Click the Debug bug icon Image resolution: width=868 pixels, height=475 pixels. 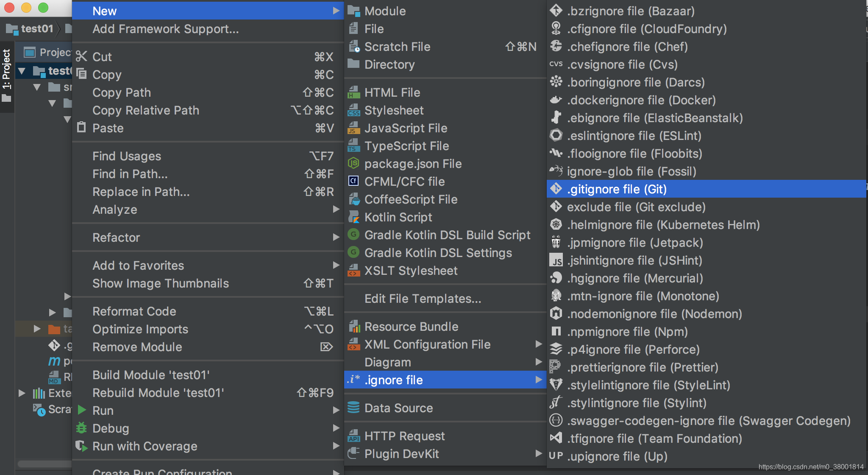click(x=81, y=428)
